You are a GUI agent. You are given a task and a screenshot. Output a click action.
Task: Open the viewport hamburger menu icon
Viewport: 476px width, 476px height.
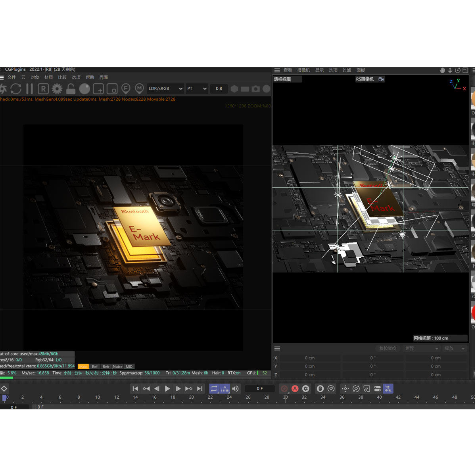(277, 70)
